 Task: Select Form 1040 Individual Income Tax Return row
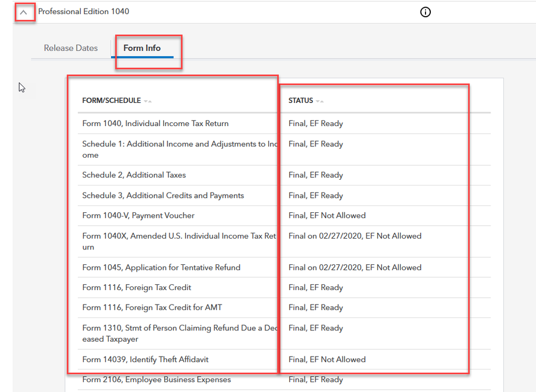point(155,124)
